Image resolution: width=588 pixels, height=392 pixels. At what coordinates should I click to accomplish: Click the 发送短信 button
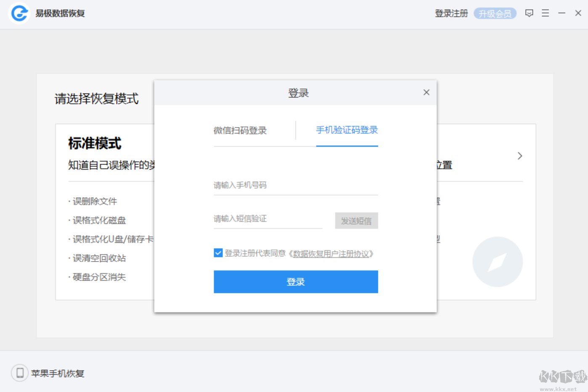click(x=356, y=220)
